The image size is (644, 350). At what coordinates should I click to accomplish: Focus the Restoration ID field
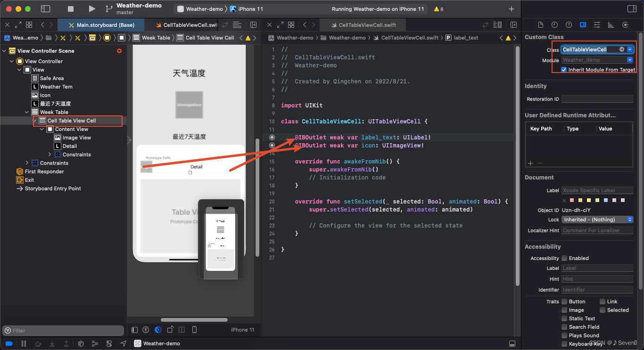(597, 99)
